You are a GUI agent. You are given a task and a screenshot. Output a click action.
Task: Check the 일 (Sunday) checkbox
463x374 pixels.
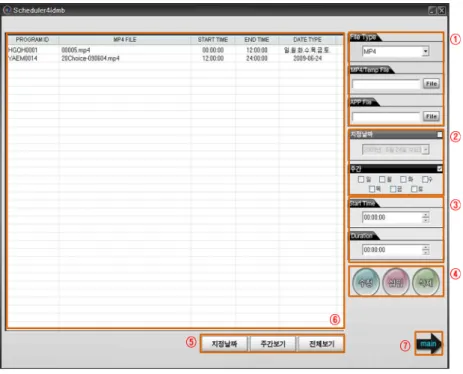click(x=361, y=179)
